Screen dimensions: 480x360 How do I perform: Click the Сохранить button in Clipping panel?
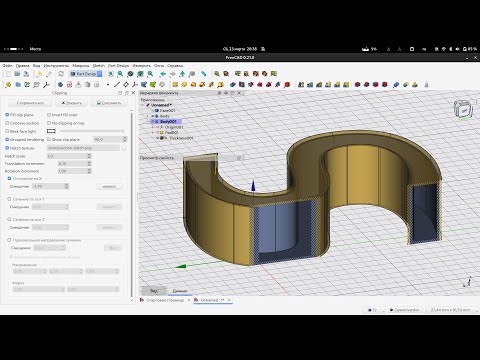pyautogui.click(x=109, y=103)
